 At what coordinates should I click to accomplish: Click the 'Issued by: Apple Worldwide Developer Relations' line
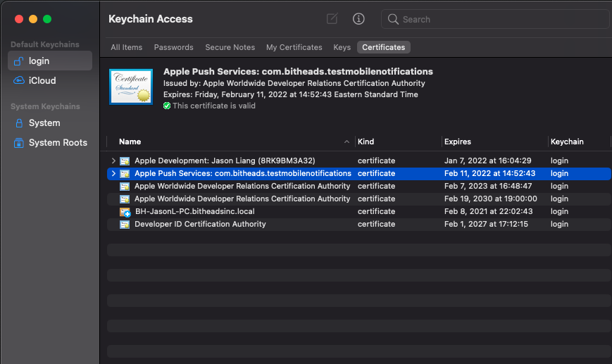pos(294,83)
